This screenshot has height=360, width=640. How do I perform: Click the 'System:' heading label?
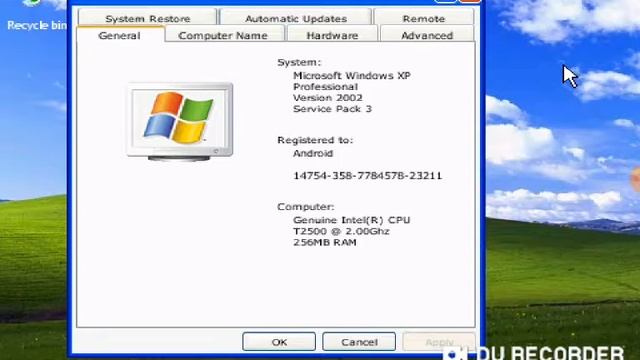[299, 62]
